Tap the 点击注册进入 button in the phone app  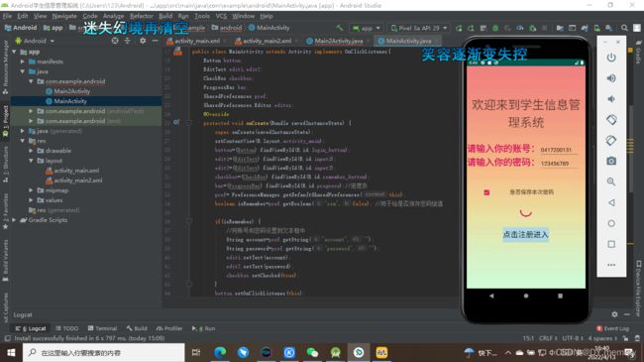click(x=526, y=234)
